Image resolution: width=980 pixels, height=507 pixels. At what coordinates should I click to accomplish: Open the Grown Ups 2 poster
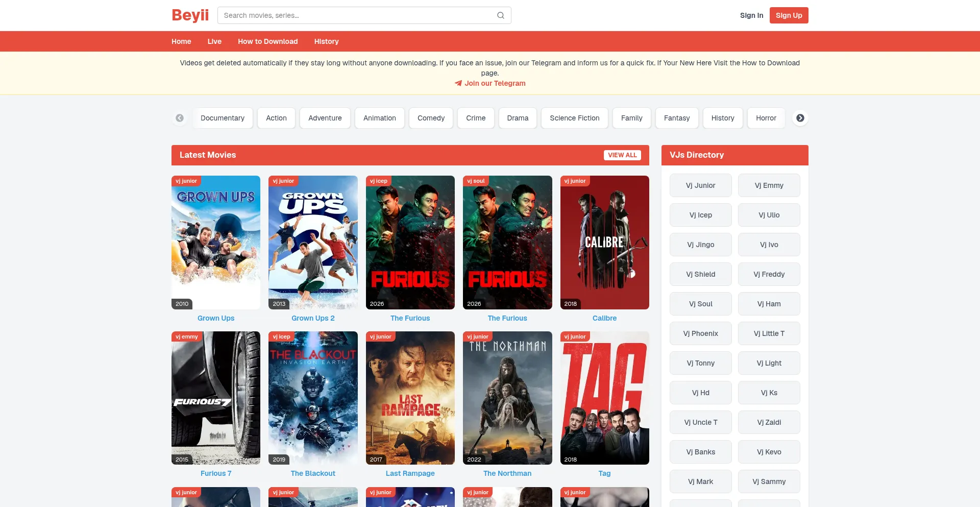(313, 243)
